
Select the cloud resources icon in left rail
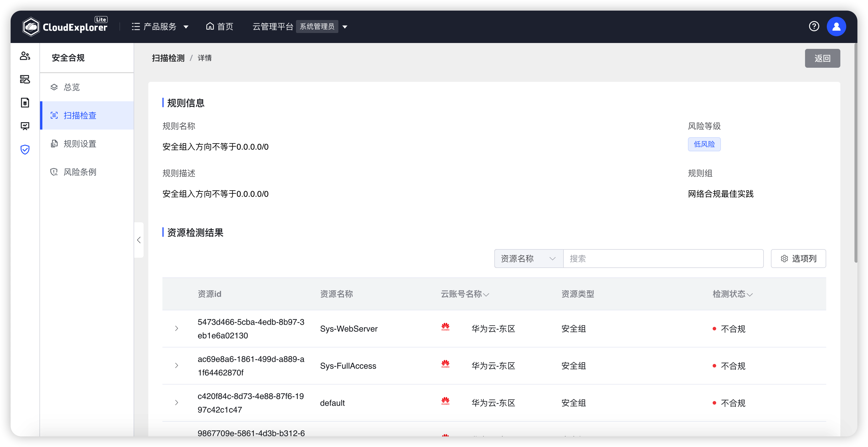pos(25,80)
